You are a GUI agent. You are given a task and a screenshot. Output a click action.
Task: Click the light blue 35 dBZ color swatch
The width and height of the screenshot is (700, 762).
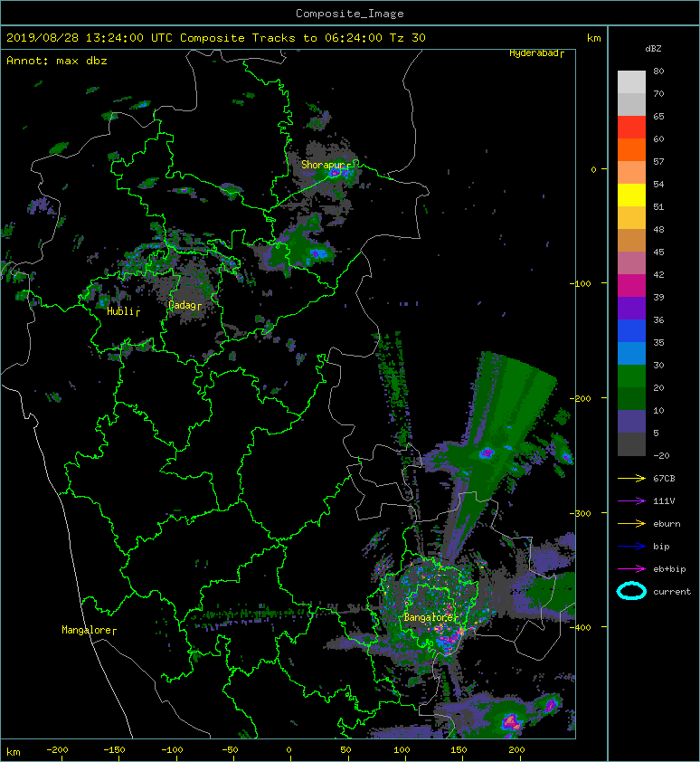(x=631, y=353)
